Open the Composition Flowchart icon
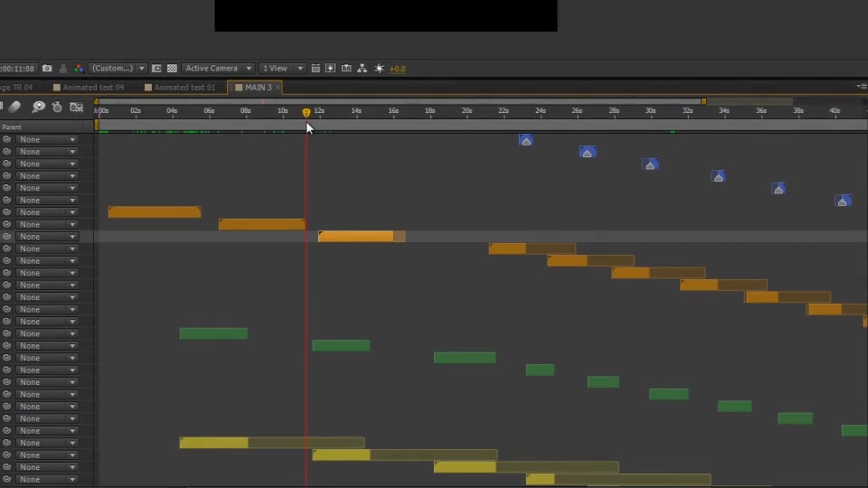 362,68
